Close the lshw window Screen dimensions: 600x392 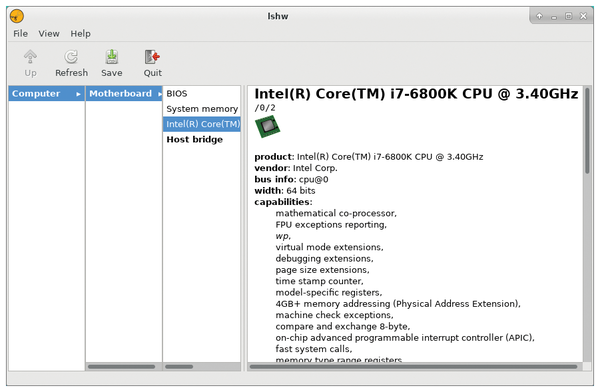click(x=583, y=16)
